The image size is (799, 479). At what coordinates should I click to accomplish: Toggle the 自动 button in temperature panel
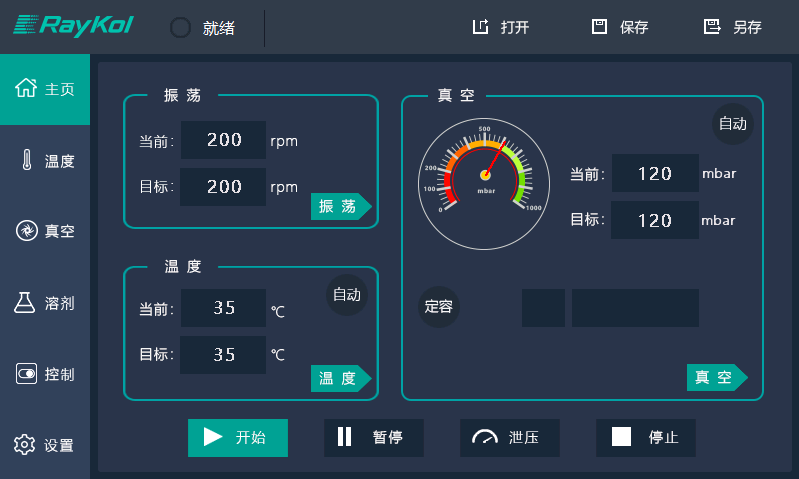point(347,295)
